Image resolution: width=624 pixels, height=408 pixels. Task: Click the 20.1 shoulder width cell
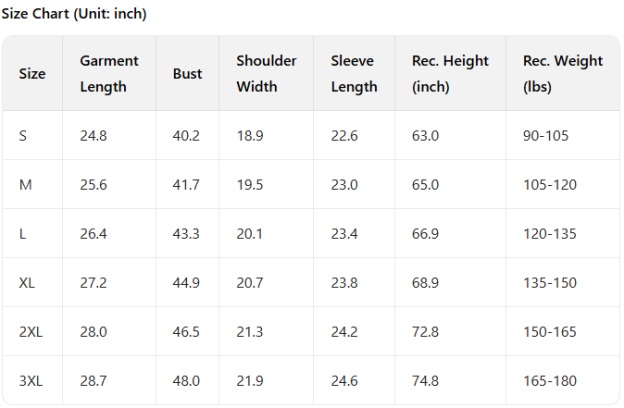click(x=250, y=234)
